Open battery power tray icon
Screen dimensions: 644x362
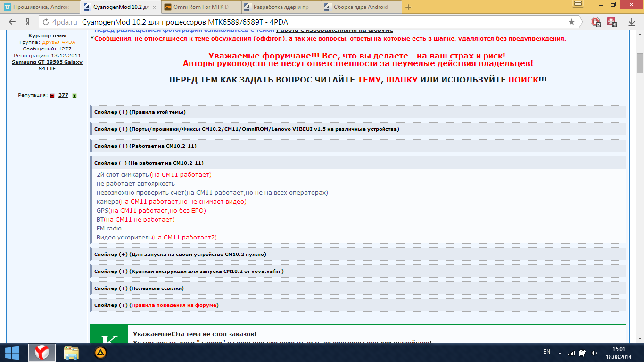[582, 353]
